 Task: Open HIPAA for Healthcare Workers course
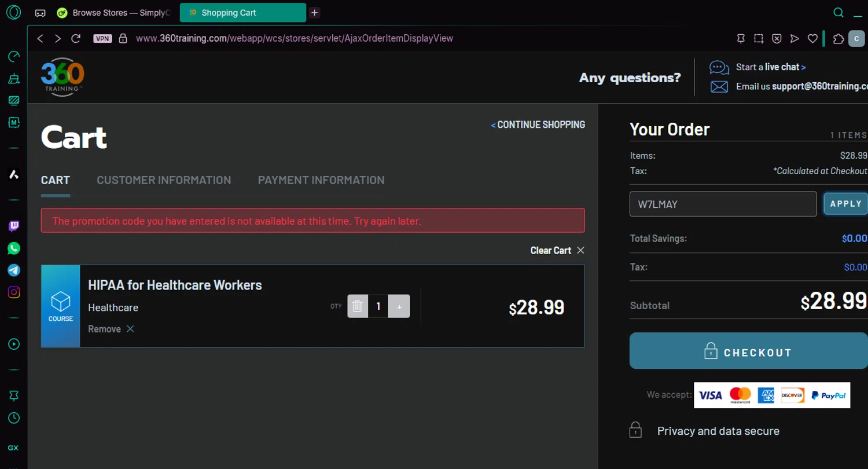(175, 285)
